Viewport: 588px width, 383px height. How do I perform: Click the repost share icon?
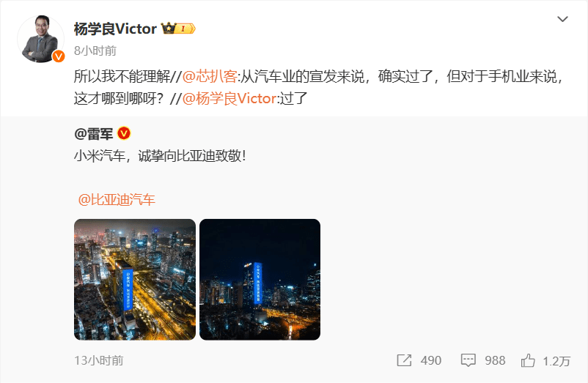click(404, 360)
